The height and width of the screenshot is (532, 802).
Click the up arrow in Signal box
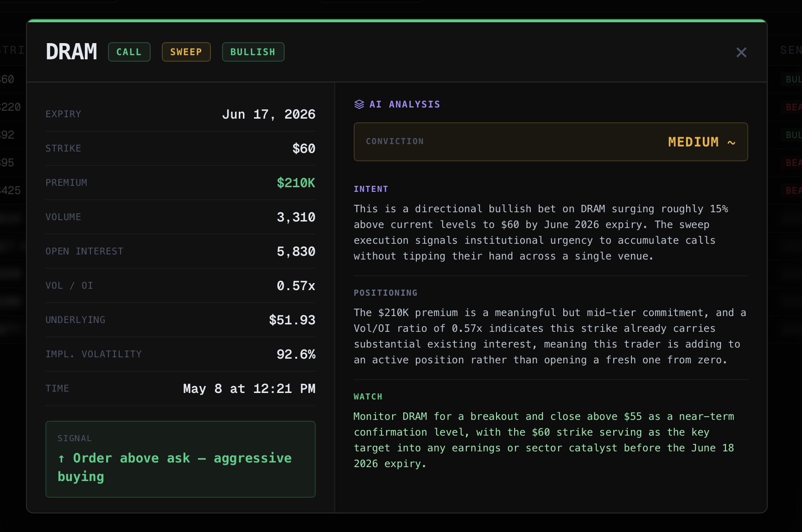pyautogui.click(x=61, y=459)
